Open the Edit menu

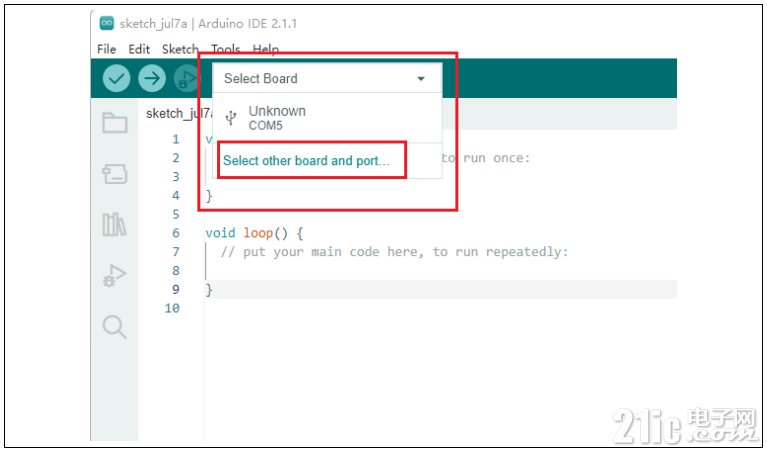(x=139, y=49)
